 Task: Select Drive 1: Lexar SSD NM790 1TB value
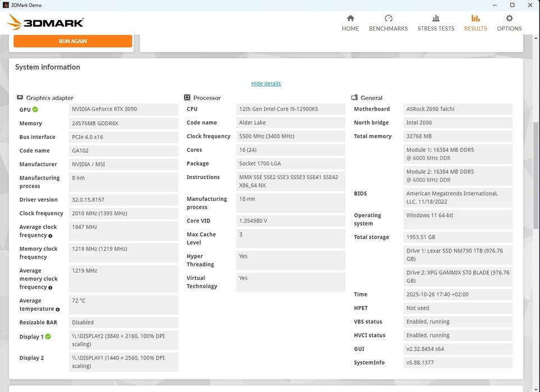click(458, 255)
